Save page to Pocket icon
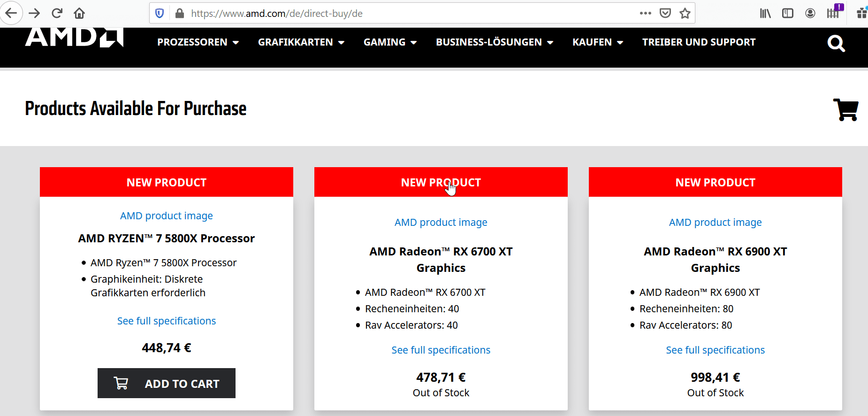Image resolution: width=868 pixels, height=416 pixels. (x=665, y=13)
